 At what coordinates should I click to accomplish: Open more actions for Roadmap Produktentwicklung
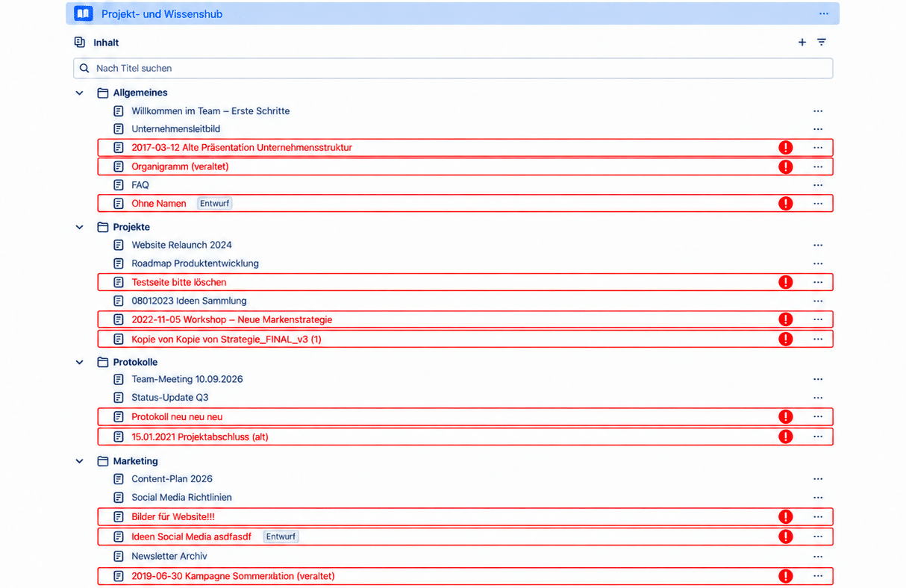[818, 263]
